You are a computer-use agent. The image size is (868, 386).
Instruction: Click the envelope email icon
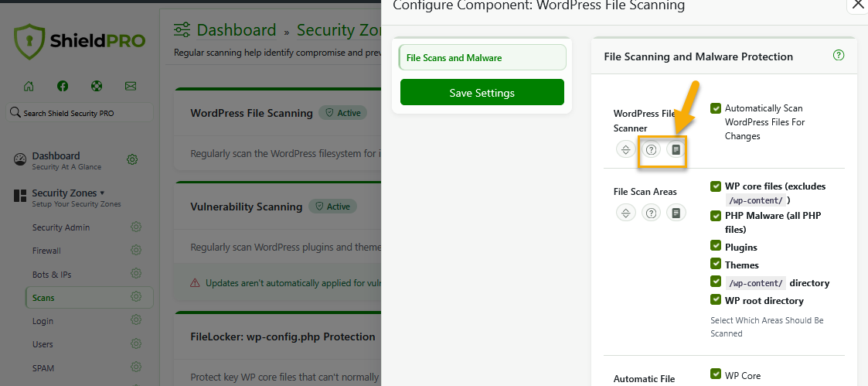coord(131,86)
